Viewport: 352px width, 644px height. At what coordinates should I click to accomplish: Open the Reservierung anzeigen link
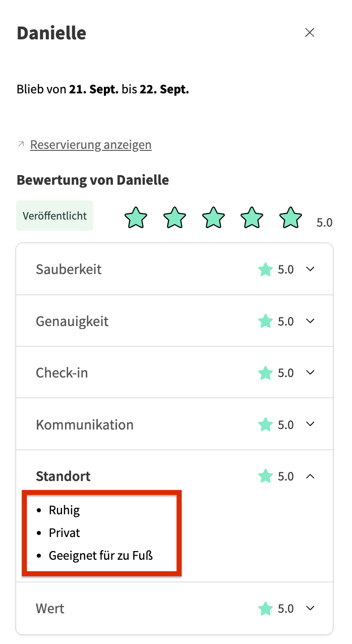(x=91, y=145)
